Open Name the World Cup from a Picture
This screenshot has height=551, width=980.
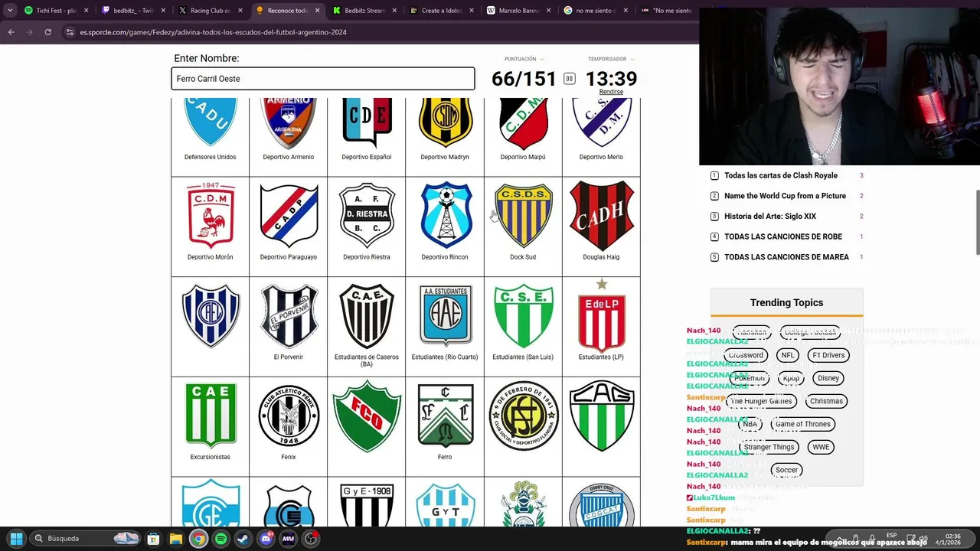(x=785, y=196)
